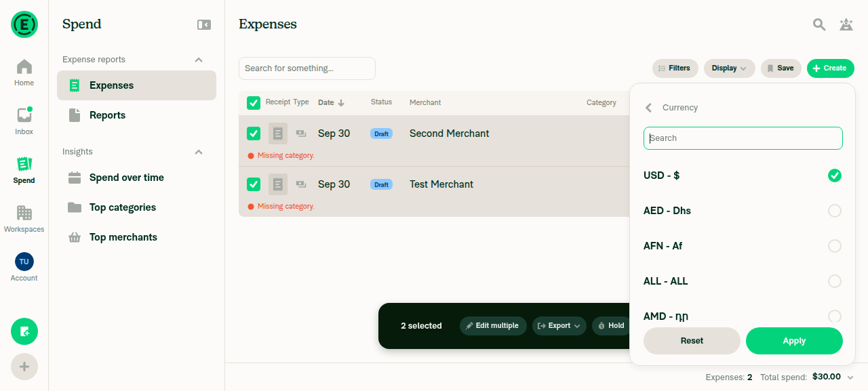
Task: Click the Expenses receipt icon in sidebar
Action: point(75,85)
